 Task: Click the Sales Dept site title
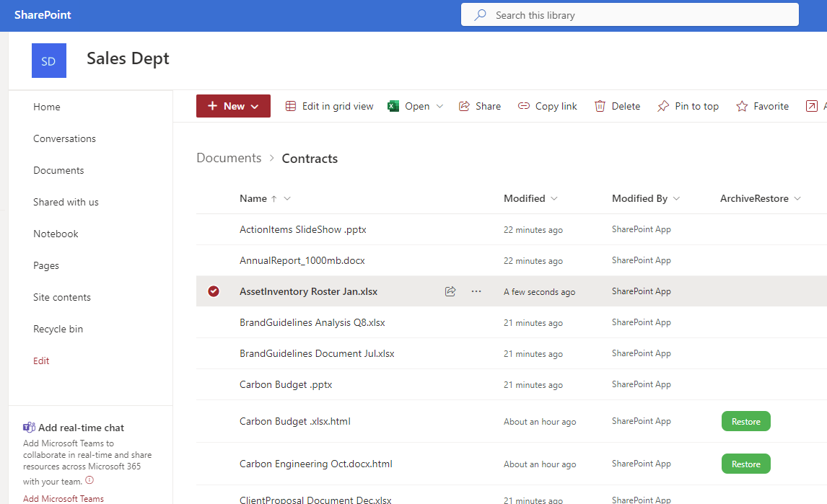pos(128,58)
